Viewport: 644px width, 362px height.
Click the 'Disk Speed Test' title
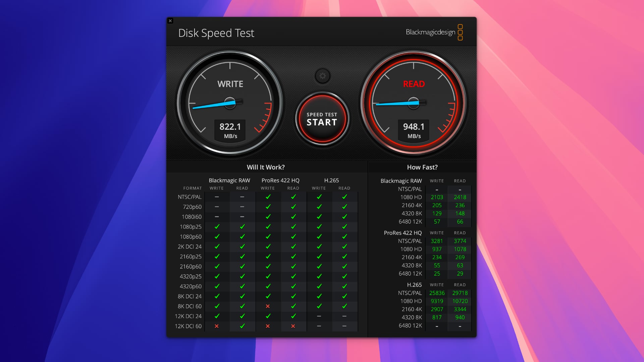(216, 33)
